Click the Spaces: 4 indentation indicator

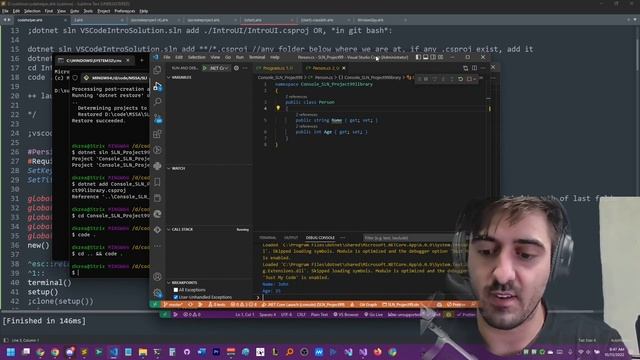tap(267, 315)
